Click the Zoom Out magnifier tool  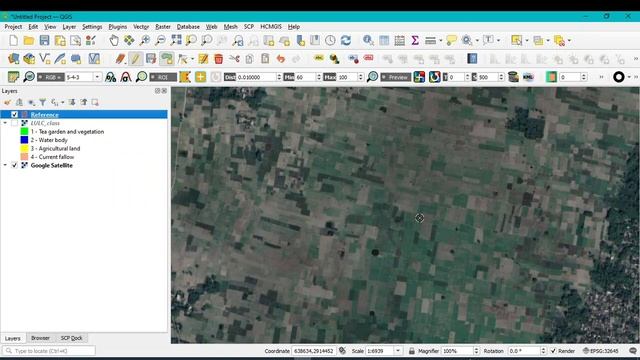click(x=160, y=40)
